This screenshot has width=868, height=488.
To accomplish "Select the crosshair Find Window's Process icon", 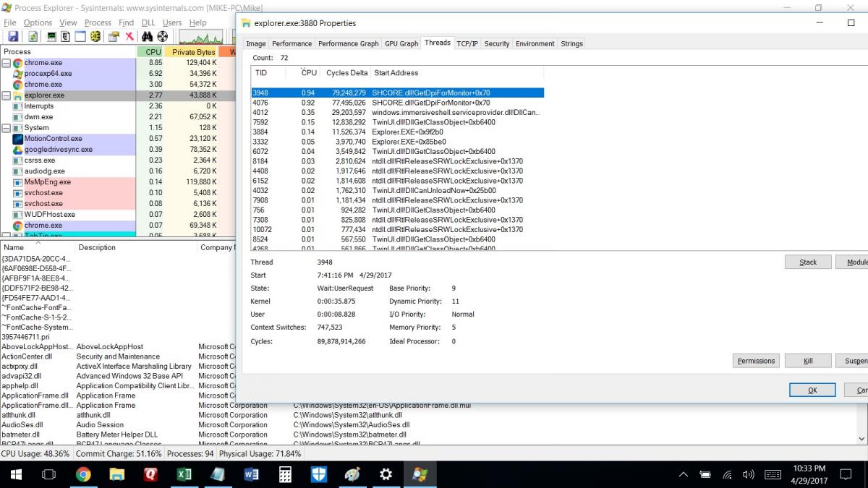I will point(163,36).
